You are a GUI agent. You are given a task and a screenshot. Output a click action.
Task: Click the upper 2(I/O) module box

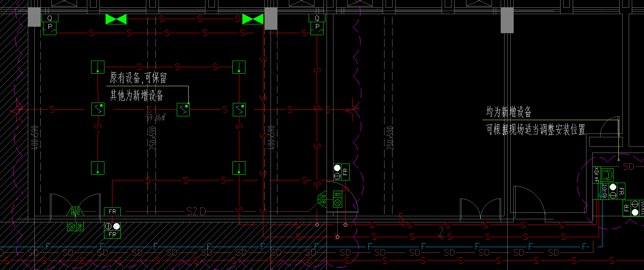605,191
